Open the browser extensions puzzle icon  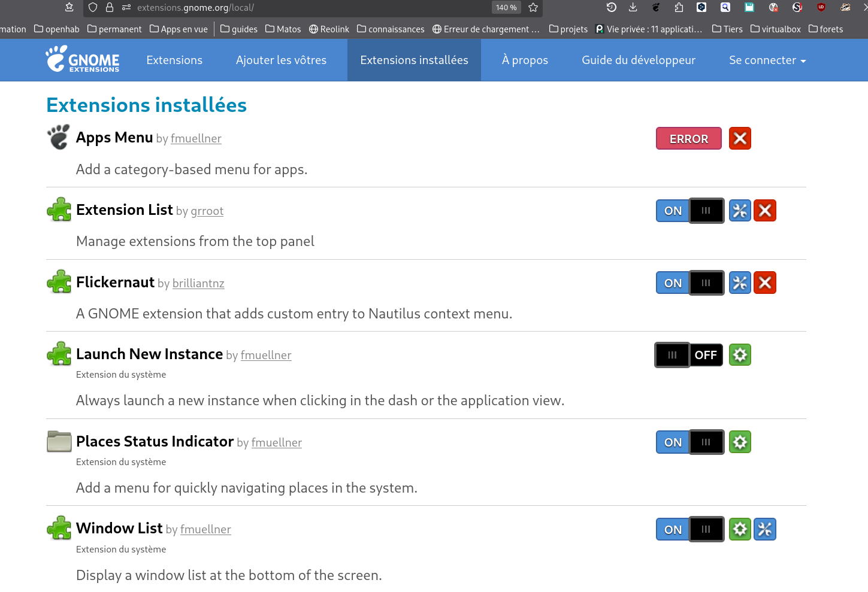click(679, 7)
